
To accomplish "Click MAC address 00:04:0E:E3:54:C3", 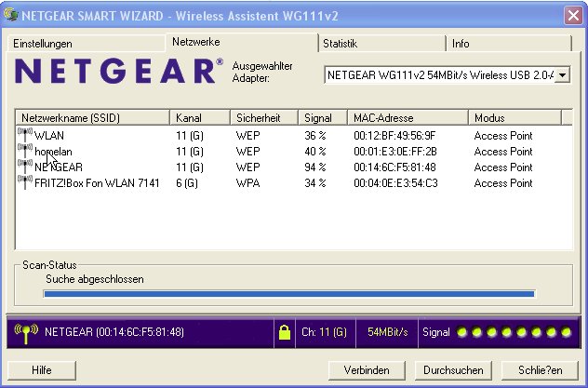I will click(395, 183).
